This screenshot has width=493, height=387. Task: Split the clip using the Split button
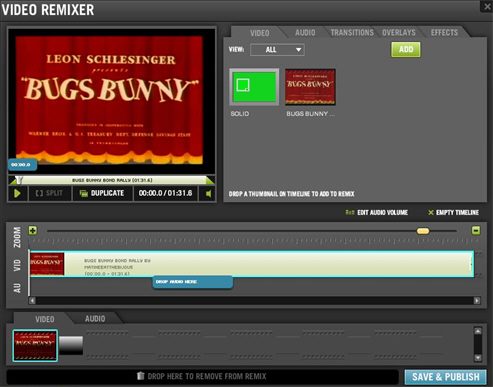[49, 193]
